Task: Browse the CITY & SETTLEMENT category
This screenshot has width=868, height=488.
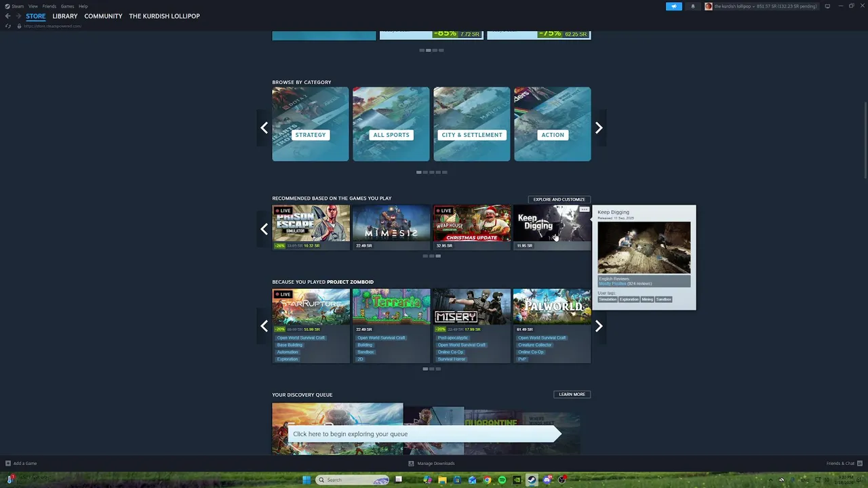Action: (472, 124)
